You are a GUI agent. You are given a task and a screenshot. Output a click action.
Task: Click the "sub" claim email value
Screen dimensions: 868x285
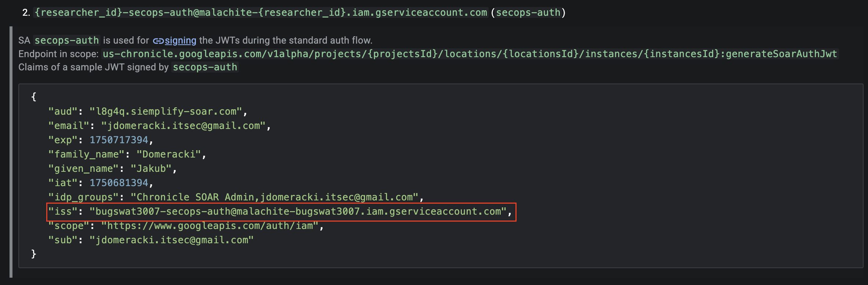click(172, 240)
